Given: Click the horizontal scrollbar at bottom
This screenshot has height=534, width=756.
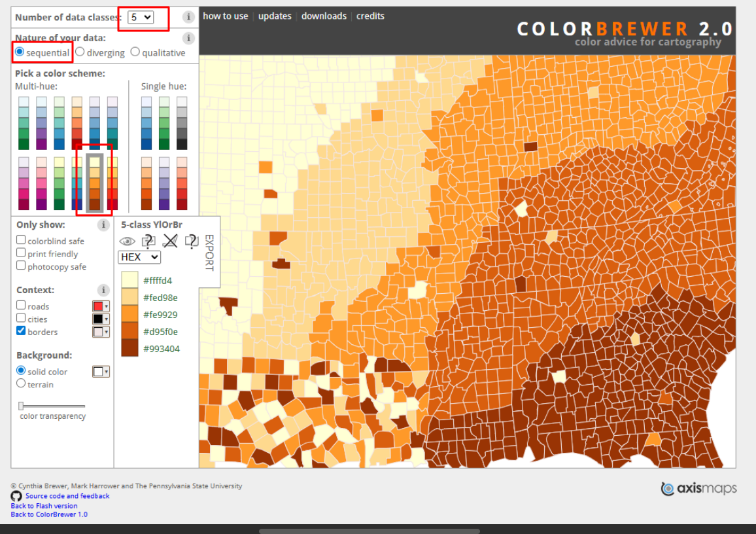Looking at the screenshot, I should click(369, 531).
